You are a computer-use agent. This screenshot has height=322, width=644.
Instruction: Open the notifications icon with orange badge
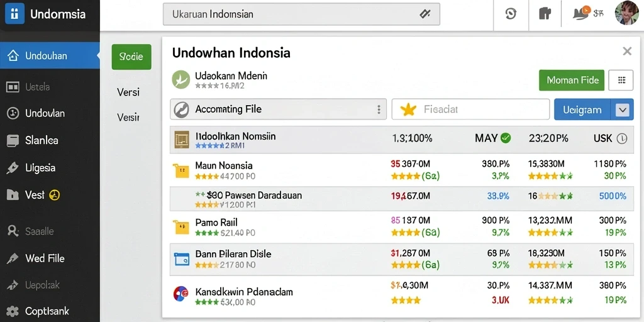(581, 13)
